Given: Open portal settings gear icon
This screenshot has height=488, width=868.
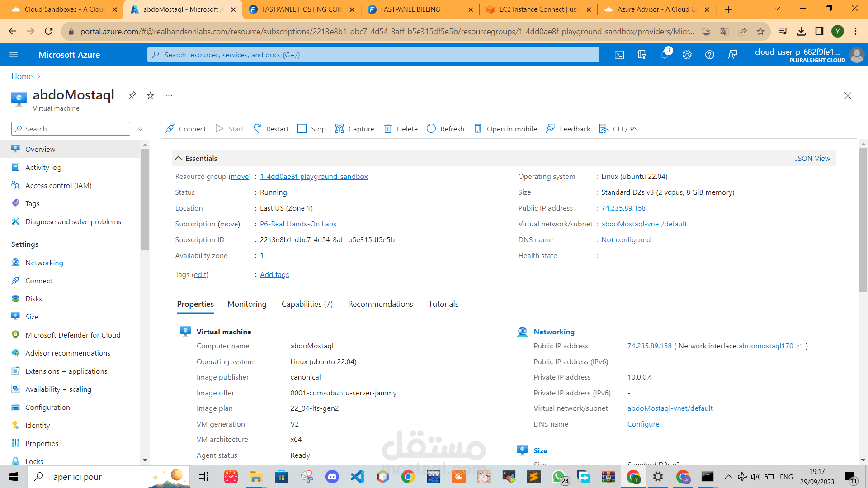Looking at the screenshot, I should (687, 55).
